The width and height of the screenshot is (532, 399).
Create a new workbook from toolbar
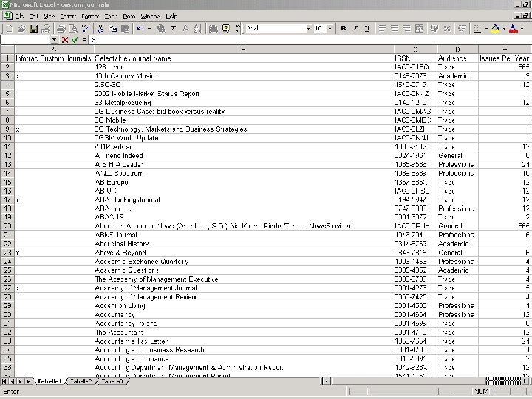[9, 29]
